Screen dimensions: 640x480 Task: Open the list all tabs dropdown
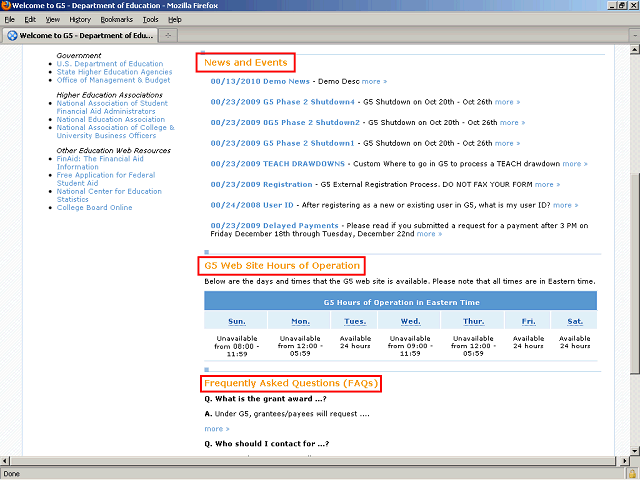point(635,36)
